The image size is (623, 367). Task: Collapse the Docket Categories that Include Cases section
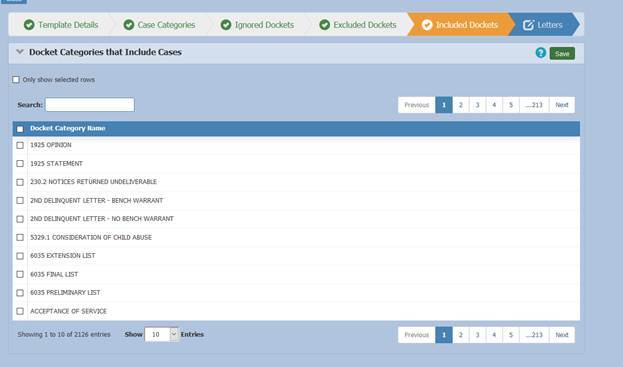(20, 52)
